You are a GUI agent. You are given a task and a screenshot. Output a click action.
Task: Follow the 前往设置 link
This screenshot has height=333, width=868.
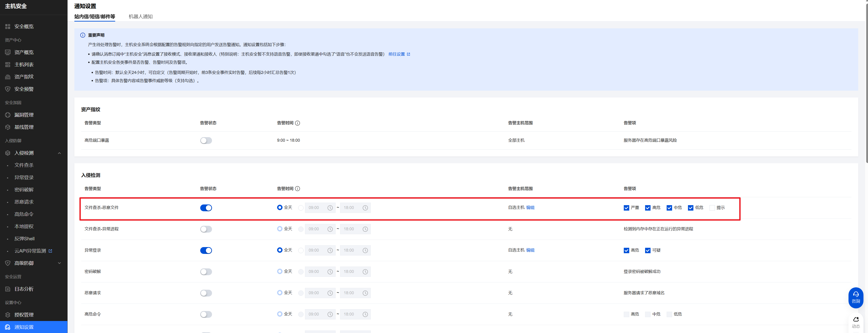397,54
